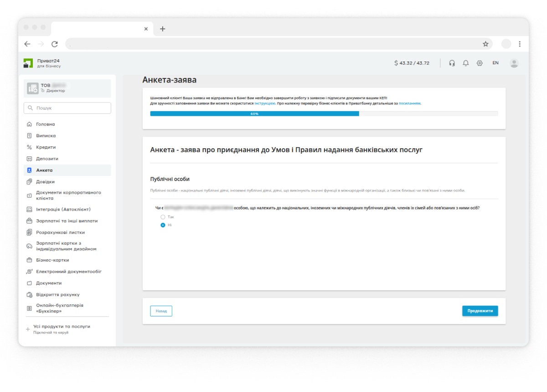The width and height of the screenshot is (547, 392).
Task: Open new browser tab
Action: (163, 29)
